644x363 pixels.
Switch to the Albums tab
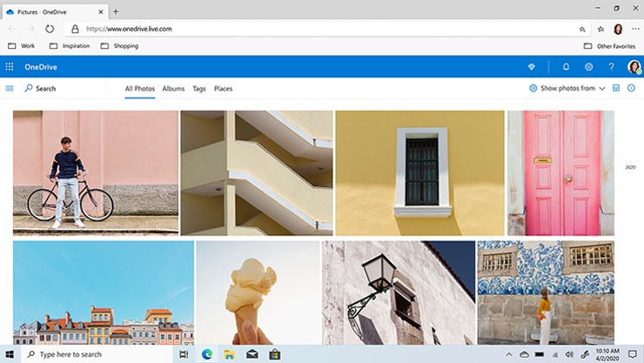[173, 88]
